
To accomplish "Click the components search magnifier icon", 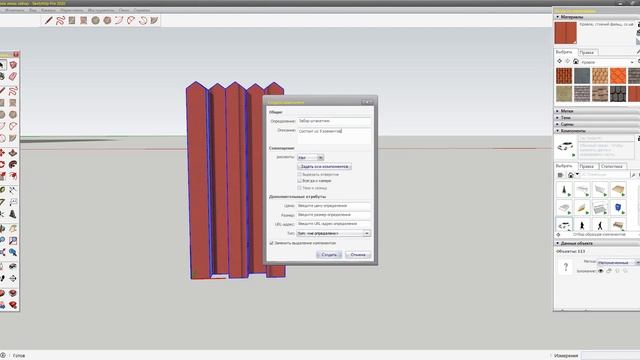I will click(633, 175).
